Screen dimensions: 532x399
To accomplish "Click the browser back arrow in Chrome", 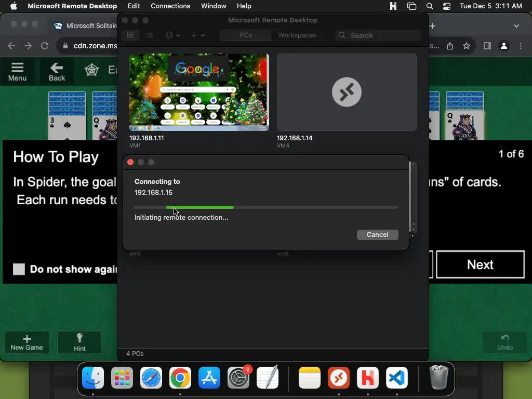I will (x=11, y=46).
